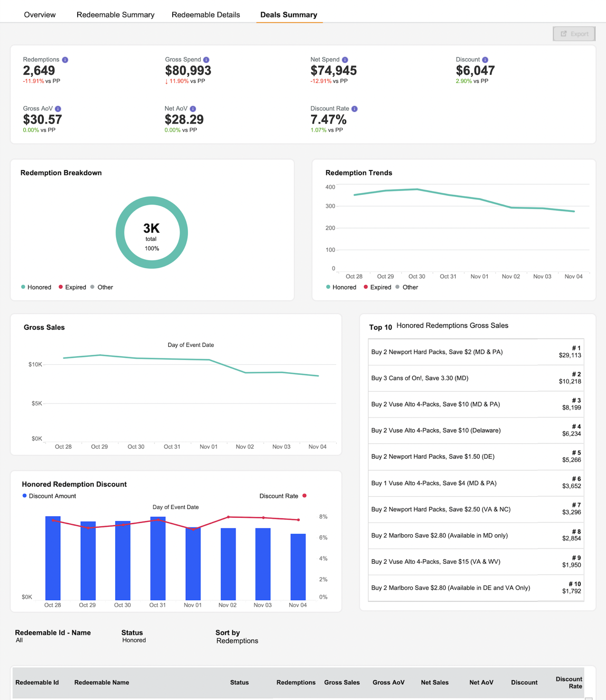Image resolution: width=606 pixels, height=700 pixels.
Task: Open the Redeemable Id - Name filter
Action: click(x=53, y=636)
